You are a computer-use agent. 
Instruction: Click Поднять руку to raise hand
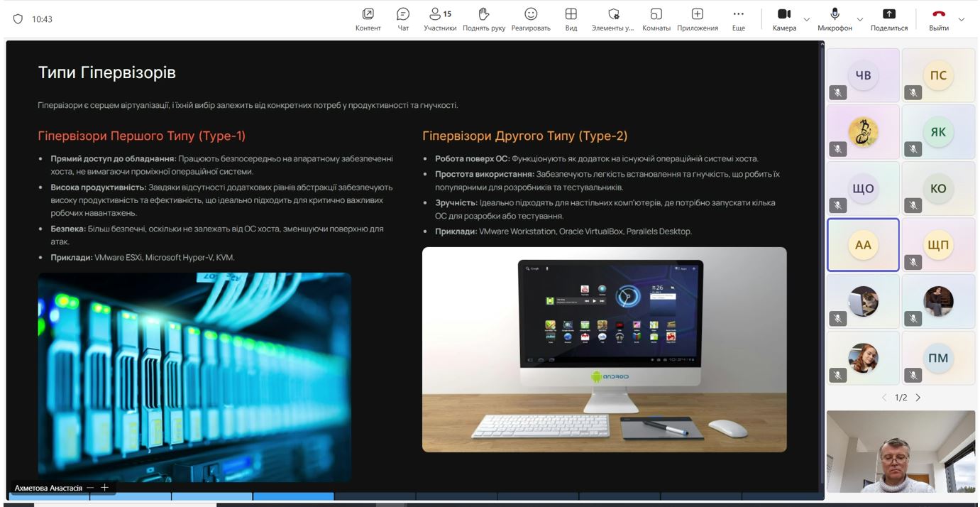pyautogui.click(x=484, y=18)
